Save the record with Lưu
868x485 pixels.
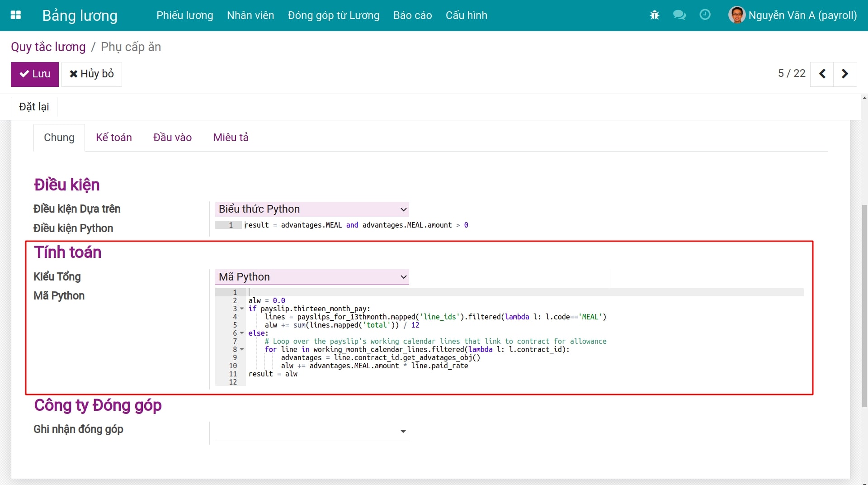34,74
